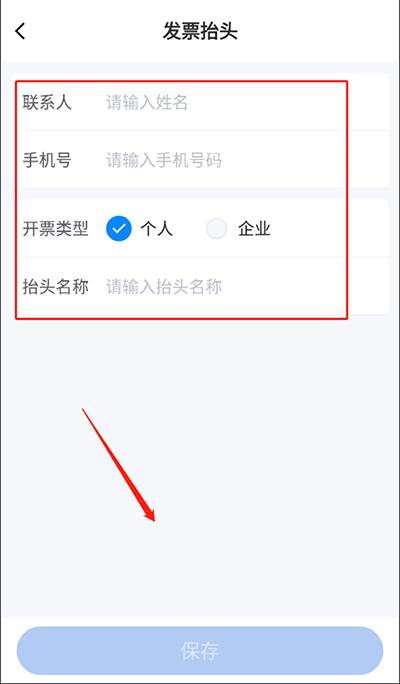Choose the 企业 text label option
The height and width of the screenshot is (684, 400).
coord(255,229)
